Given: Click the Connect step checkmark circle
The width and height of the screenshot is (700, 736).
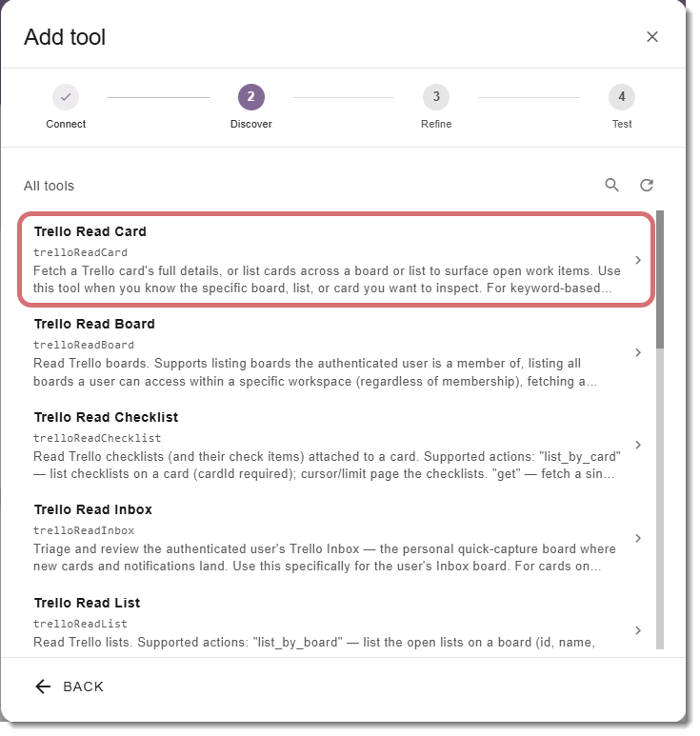Looking at the screenshot, I should (66, 97).
